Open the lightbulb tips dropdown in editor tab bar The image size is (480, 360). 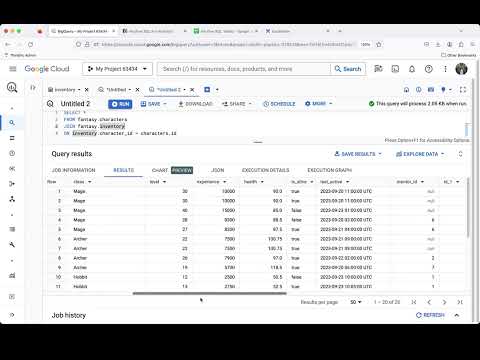446,90
